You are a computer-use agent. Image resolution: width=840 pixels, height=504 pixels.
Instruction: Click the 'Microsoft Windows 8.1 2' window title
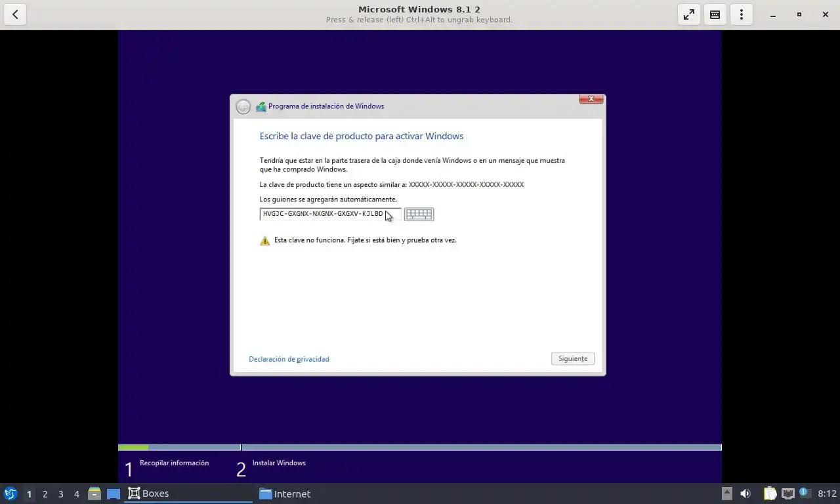pos(419,9)
